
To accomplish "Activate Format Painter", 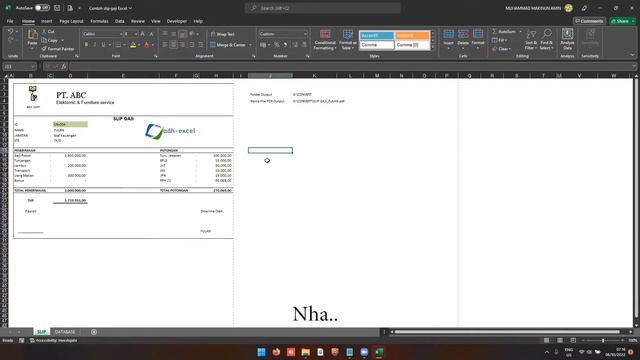I will click(58, 49).
